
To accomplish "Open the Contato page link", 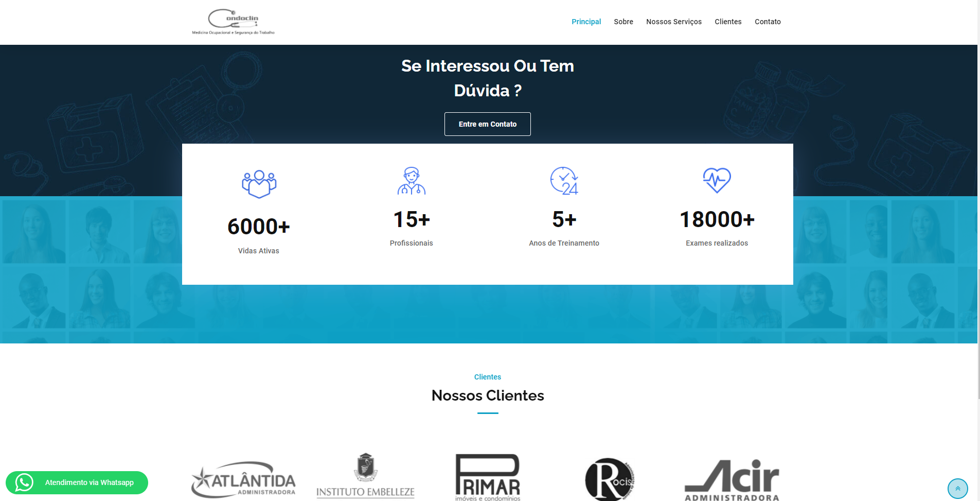I will [x=768, y=22].
